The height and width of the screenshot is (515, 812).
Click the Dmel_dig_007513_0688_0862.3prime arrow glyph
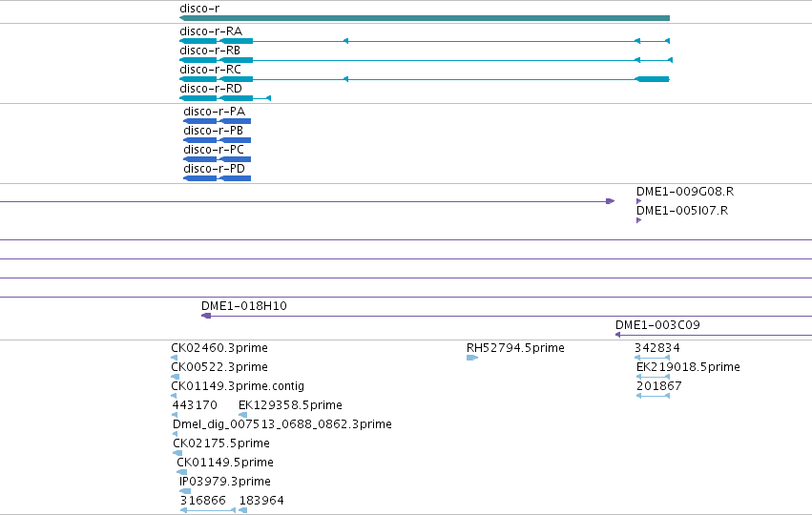[x=175, y=434]
